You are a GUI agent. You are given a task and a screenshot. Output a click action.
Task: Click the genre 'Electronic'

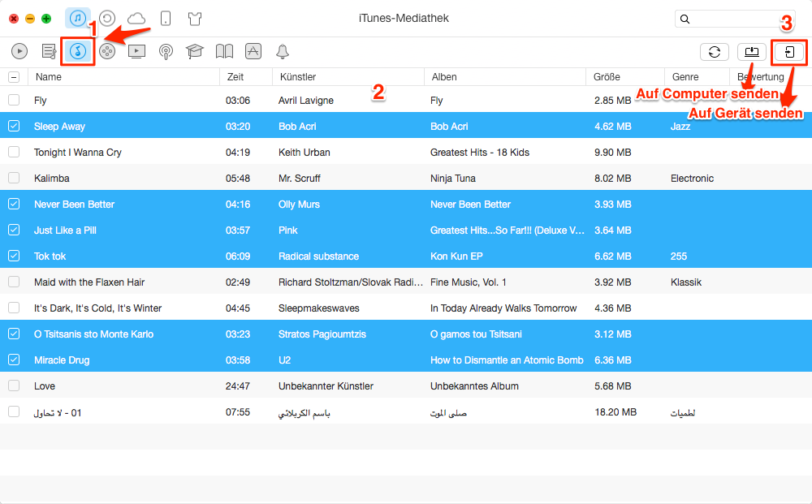(692, 178)
